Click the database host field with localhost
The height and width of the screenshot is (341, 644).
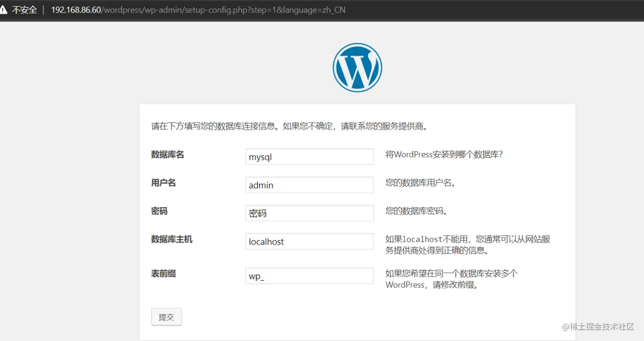[310, 241]
